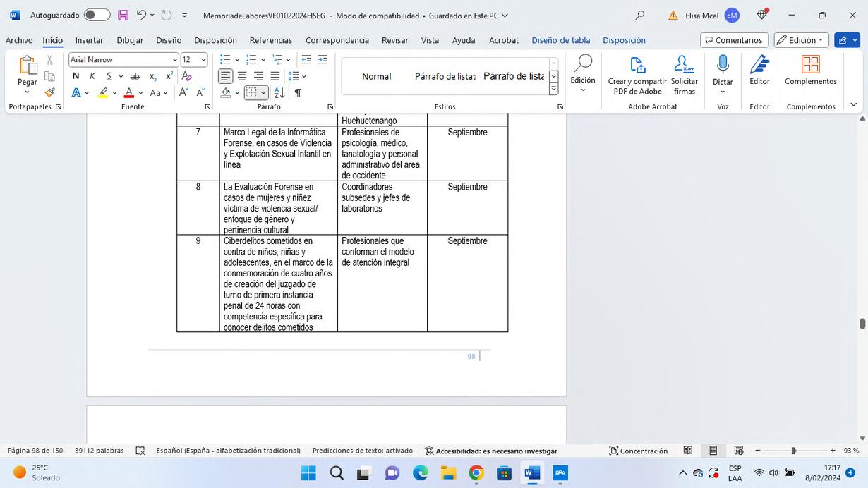Select the Format Painter brush icon
Screen dimensions: 868x488
(50, 92)
